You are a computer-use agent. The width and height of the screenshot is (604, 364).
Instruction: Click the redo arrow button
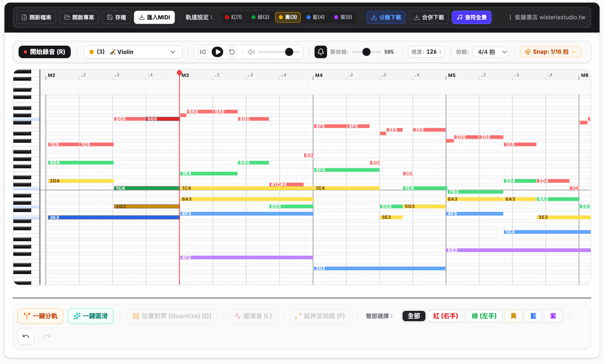(x=47, y=336)
